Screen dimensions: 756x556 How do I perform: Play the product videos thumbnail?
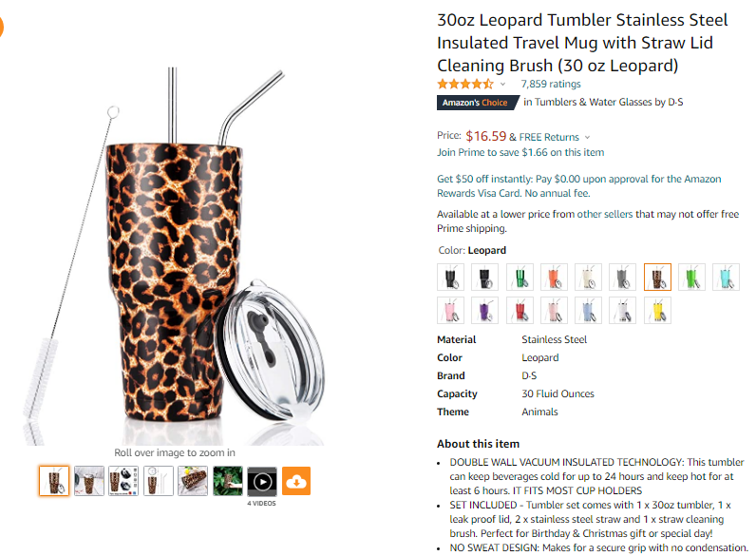[261, 482]
